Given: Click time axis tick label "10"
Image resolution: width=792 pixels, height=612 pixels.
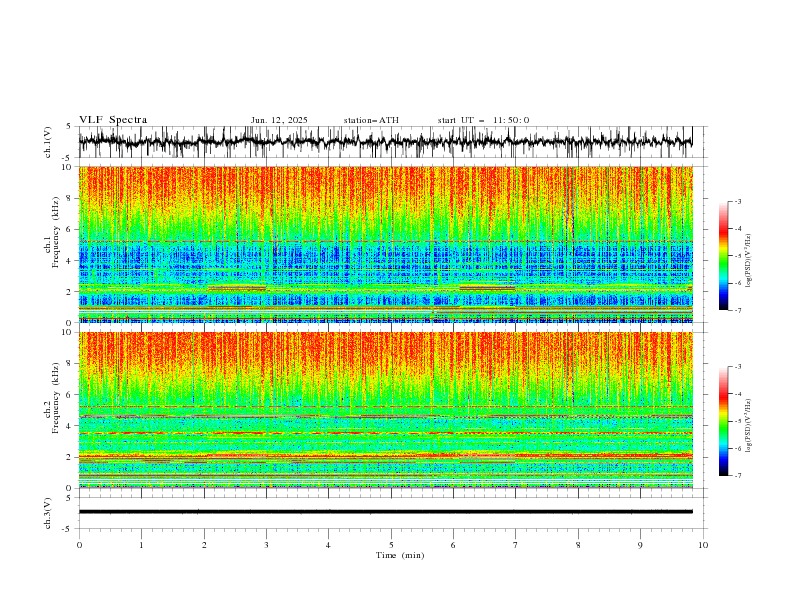Looking at the screenshot, I should tap(703, 545).
